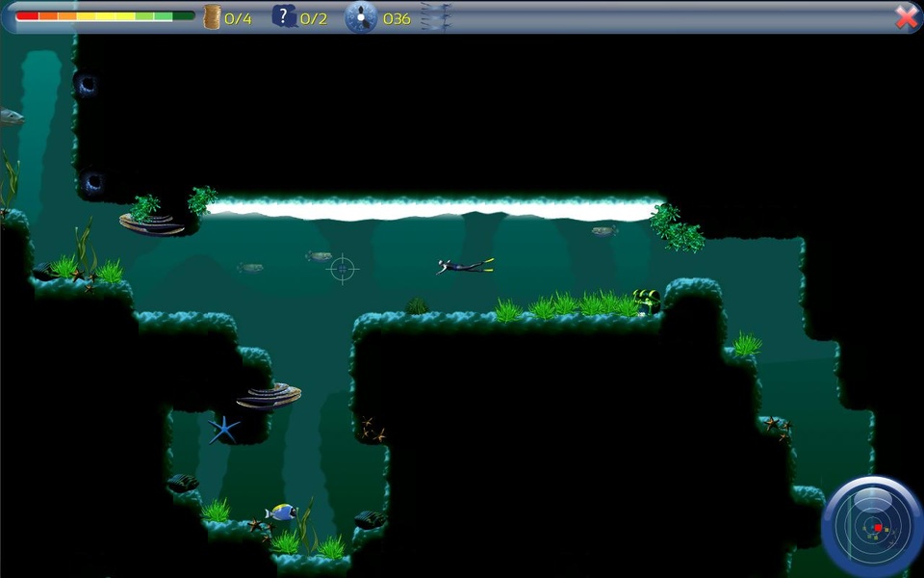Click the 036 timer value
924x578 pixels.
pos(397,19)
